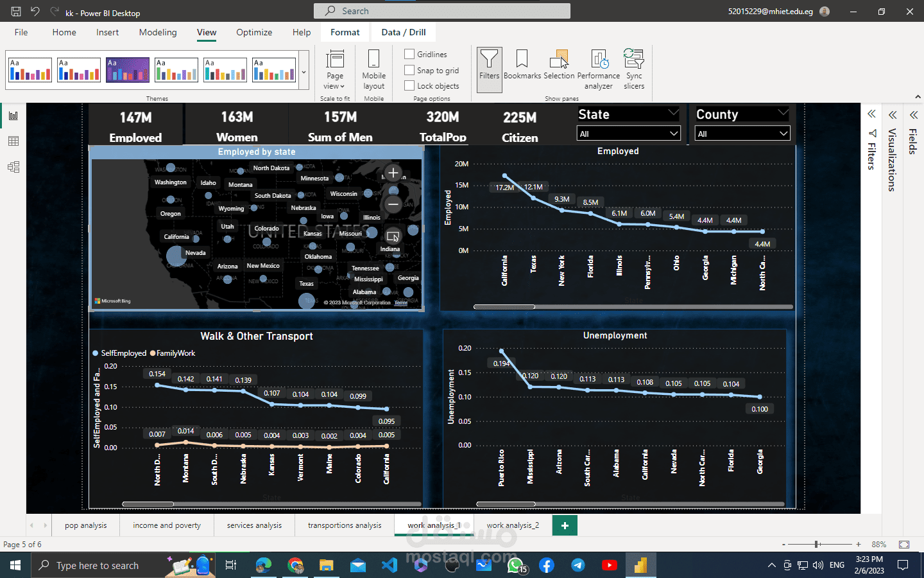The width and height of the screenshot is (924, 578).
Task: Click the zoom slider in status bar
Action: 817,545
